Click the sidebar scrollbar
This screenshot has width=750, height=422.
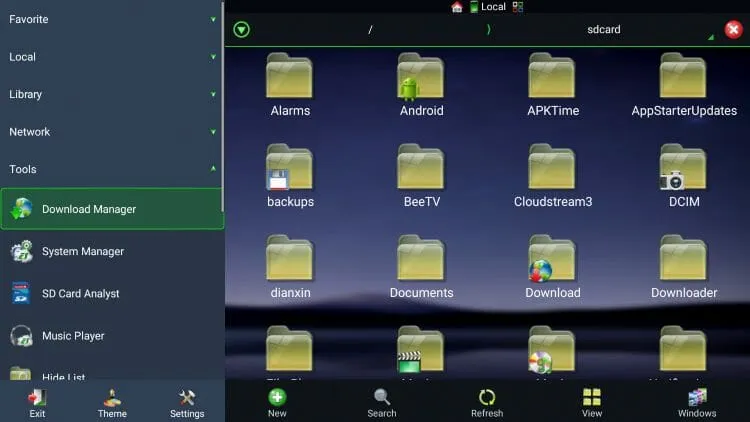[x=222, y=105]
